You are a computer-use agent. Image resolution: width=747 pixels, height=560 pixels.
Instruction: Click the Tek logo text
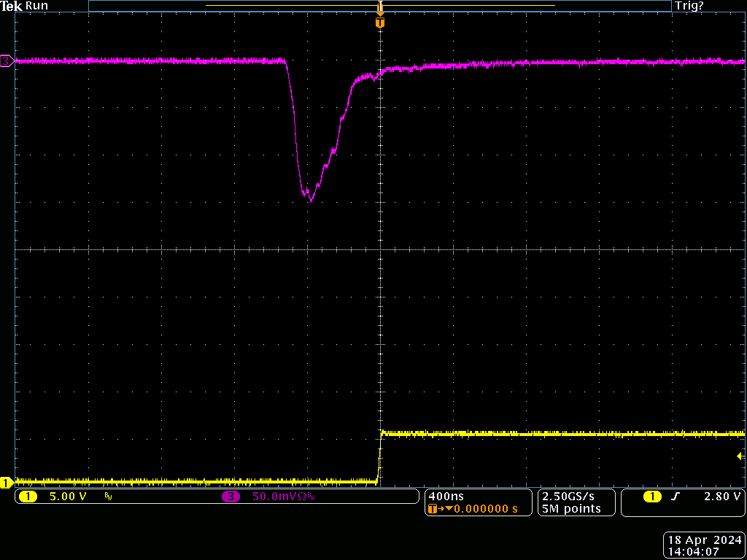(x=12, y=6)
